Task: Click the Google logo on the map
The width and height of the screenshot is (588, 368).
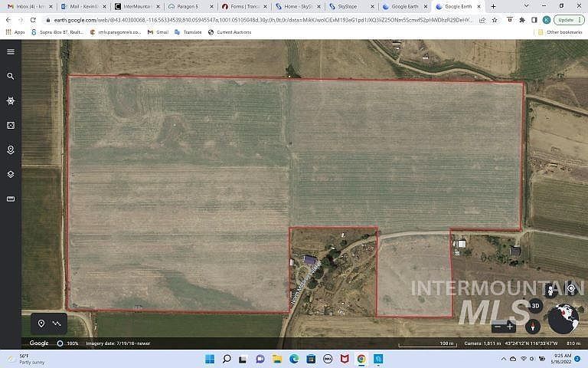Action: point(39,343)
